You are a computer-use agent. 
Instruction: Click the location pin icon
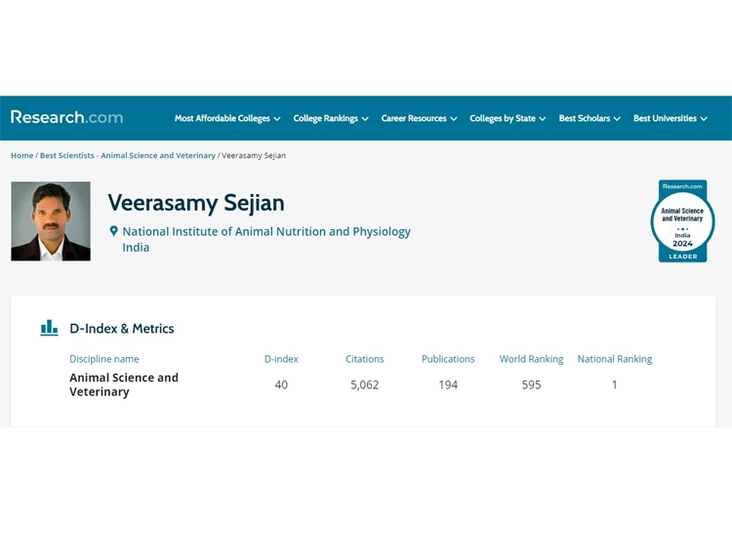tap(113, 231)
